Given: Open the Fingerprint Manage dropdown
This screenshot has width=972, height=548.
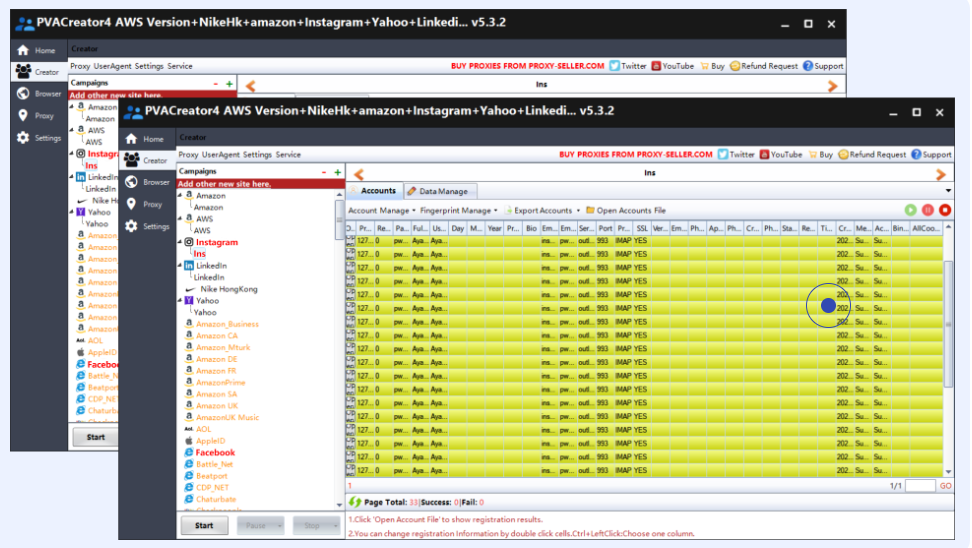Looking at the screenshot, I should (458, 210).
